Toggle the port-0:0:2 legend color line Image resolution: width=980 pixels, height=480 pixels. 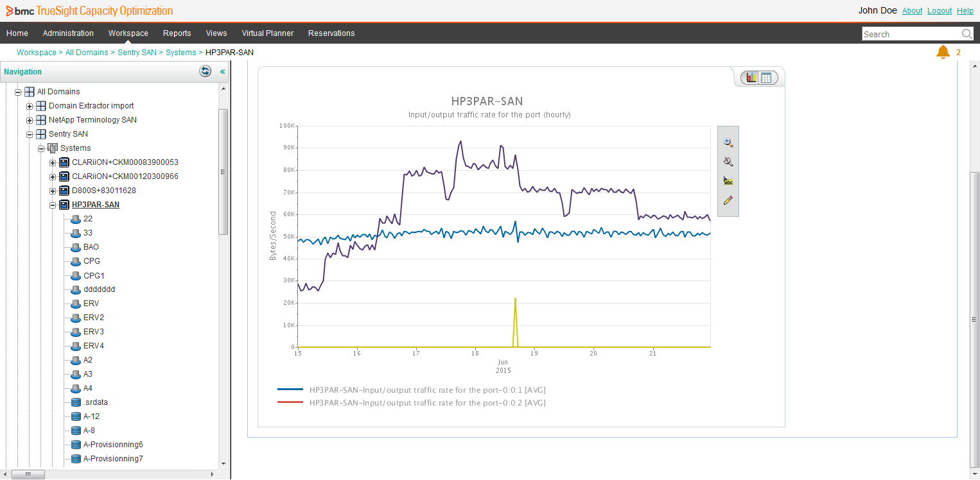click(x=290, y=402)
